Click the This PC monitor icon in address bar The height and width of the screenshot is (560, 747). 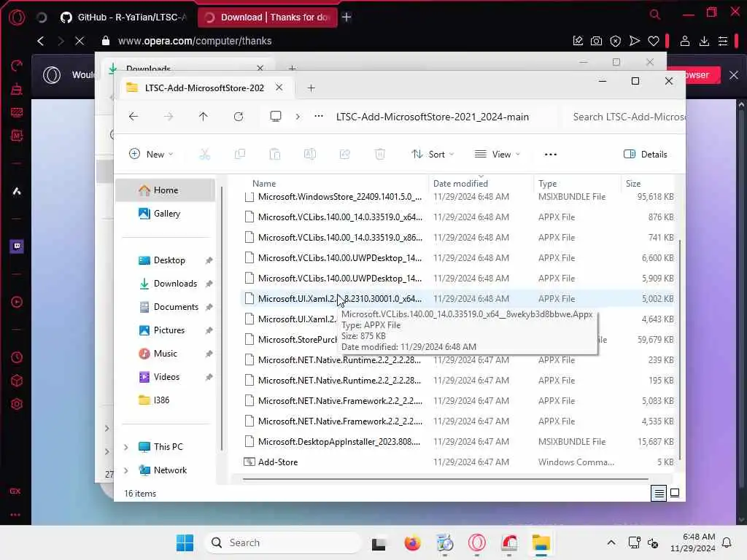[x=275, y=117]
